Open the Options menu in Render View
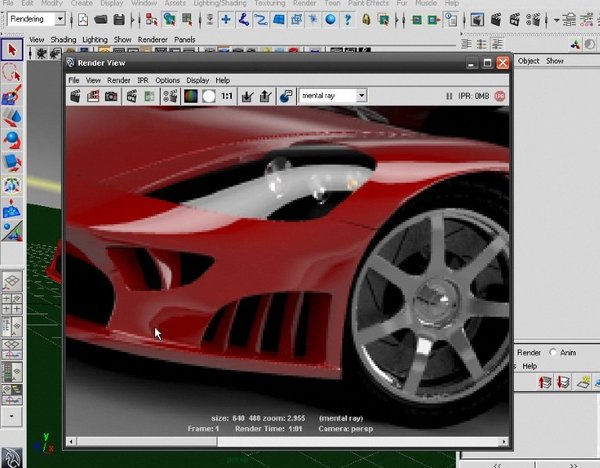This screenshot has height=468, width=600. 167,80
